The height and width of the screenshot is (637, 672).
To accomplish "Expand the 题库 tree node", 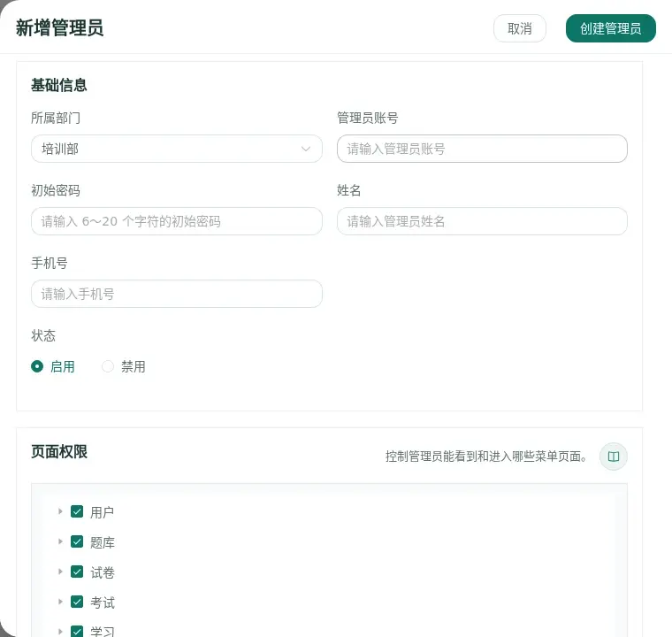I will click(60, 541).
